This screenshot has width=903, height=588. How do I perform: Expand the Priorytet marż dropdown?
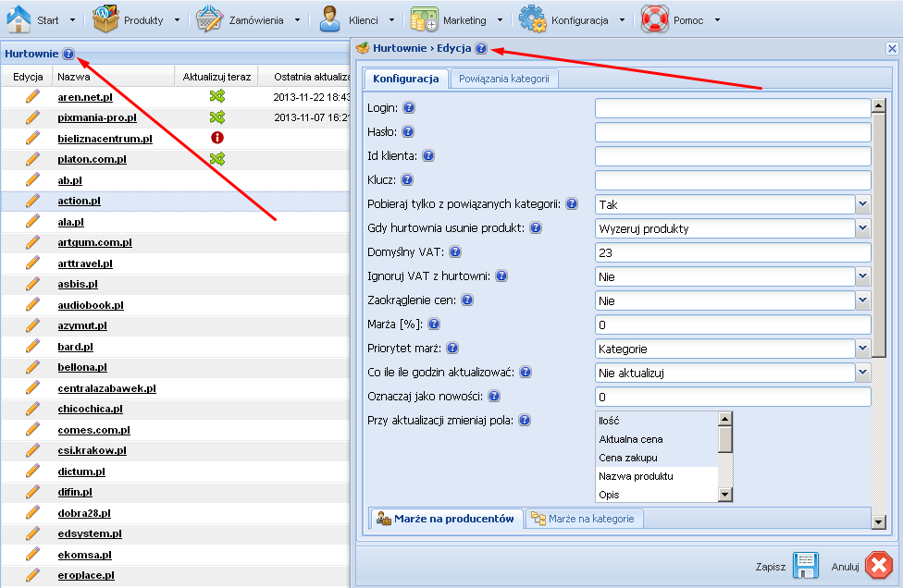pyautogui.click(x=862, y=349)
